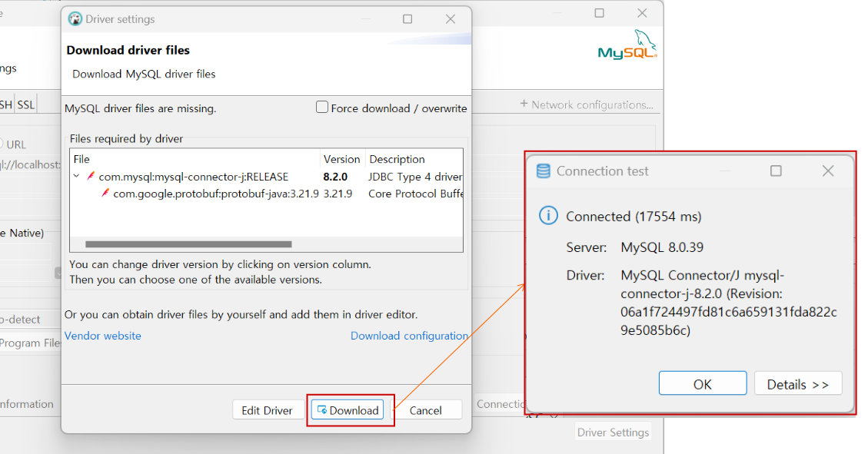Image resolution: width=868 pixels, height=454 pixels.
Task: Close the Connection test dialog
Action: [827, 171]
